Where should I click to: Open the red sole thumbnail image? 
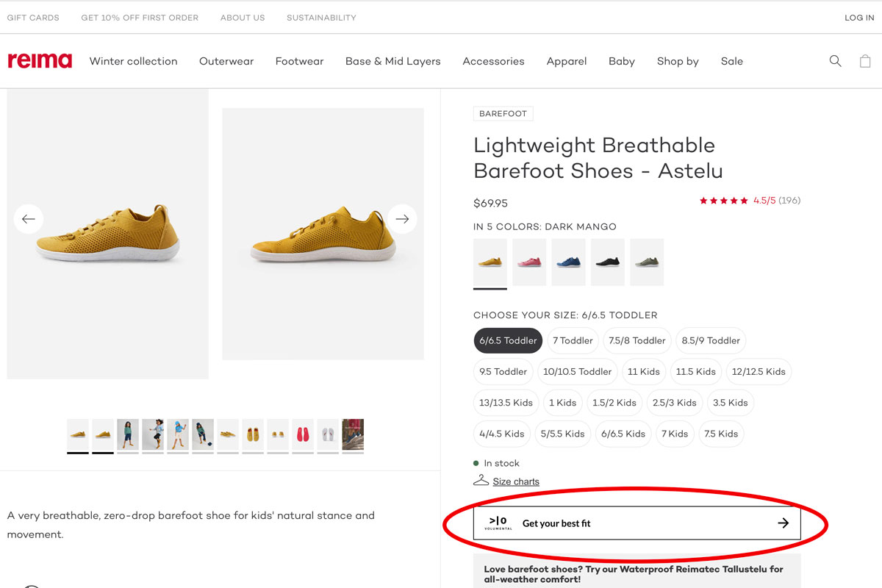click(x=303, y=435)
